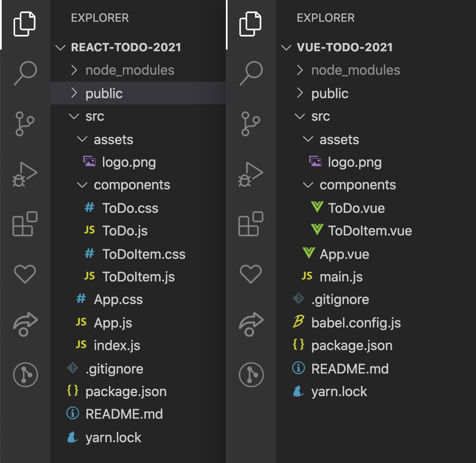Click the heart-shaped activity bar icon
This screenshot has width=476, height=463.
25,274
